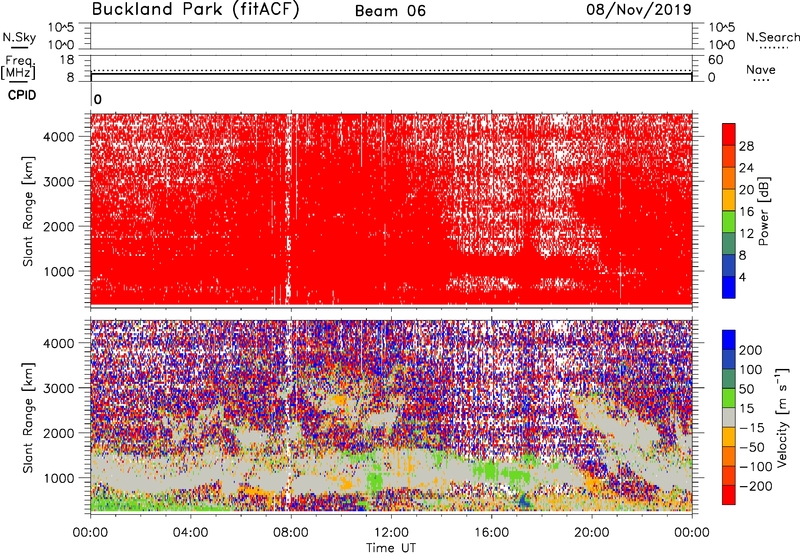Click the '20:00' time axis tick label

coord(592,532)
